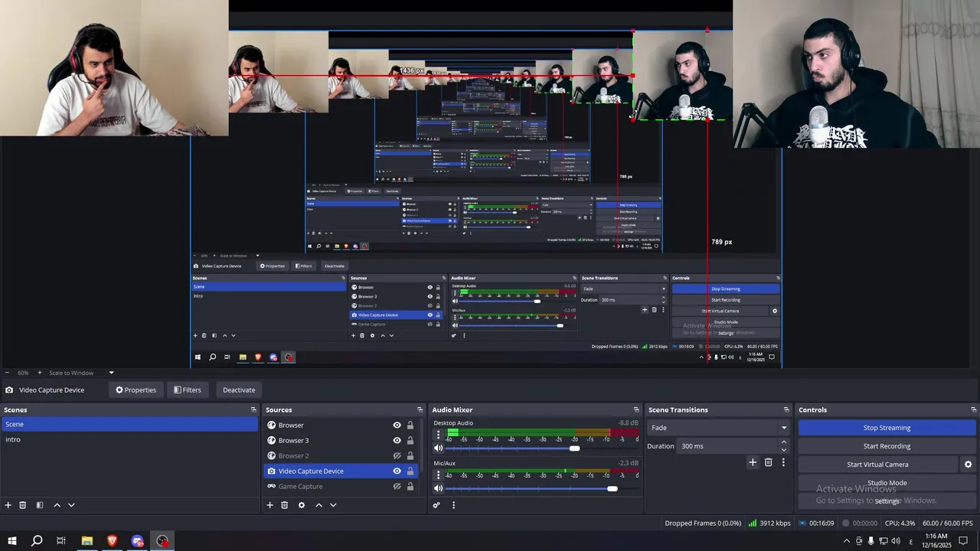Move the selected scene down

pyautogui.click(x=71, y=505)
